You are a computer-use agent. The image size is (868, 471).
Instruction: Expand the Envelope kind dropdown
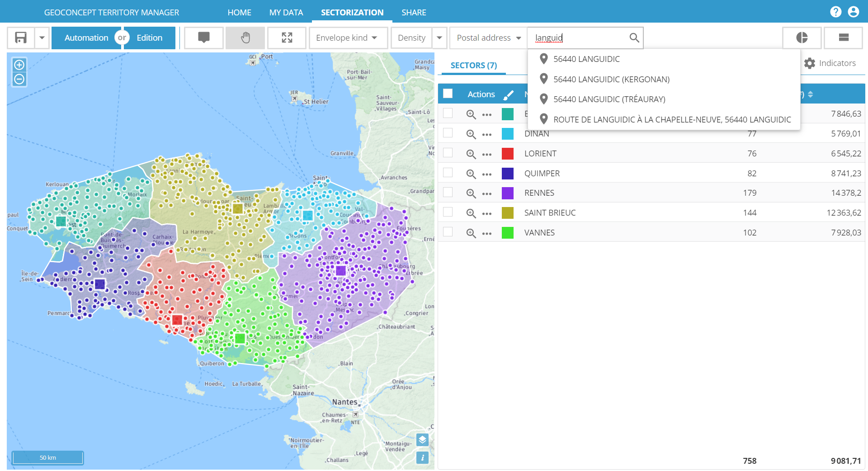coord(348,38)
